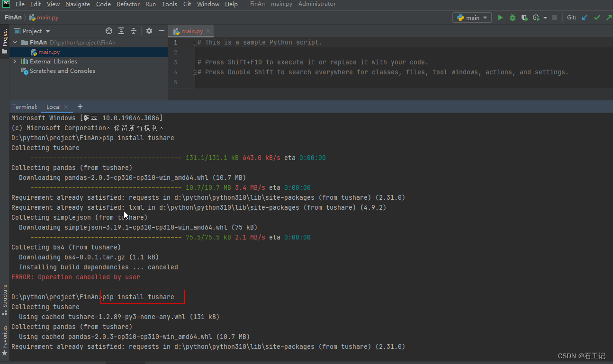Click fold marker on editor line 4
The image size is (613, 364).
(x=194, y=72)
